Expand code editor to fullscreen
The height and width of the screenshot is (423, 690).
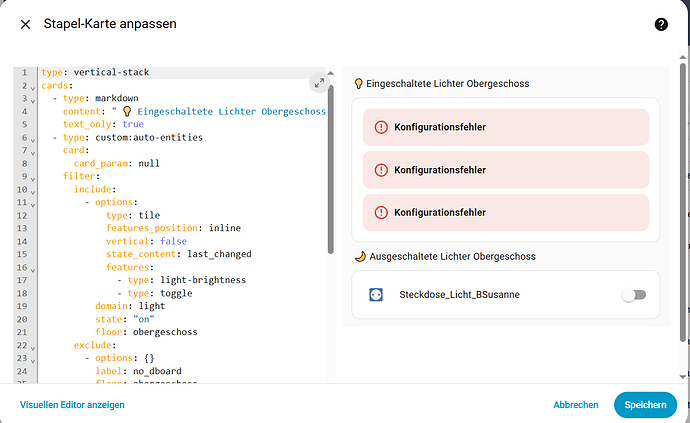pyautogui.click(x=319, y=83)
